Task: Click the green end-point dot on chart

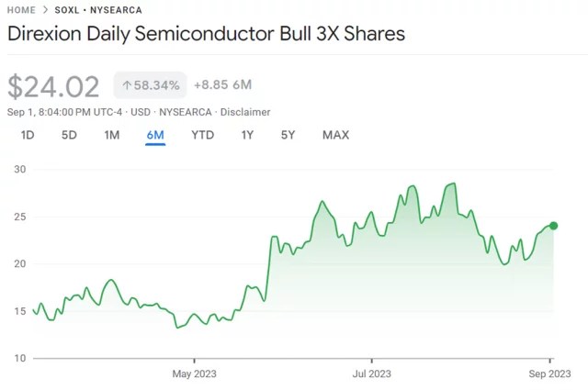Action: [x=553, y=226]
